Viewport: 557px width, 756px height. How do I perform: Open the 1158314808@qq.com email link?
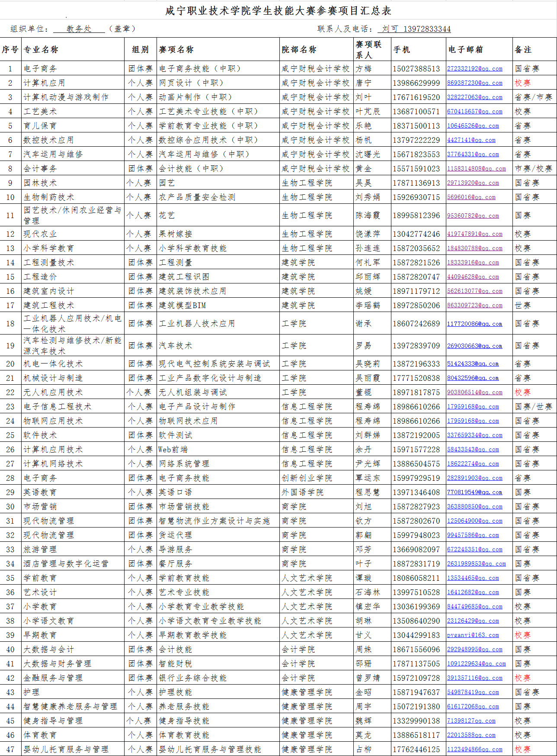coord(476,168)
